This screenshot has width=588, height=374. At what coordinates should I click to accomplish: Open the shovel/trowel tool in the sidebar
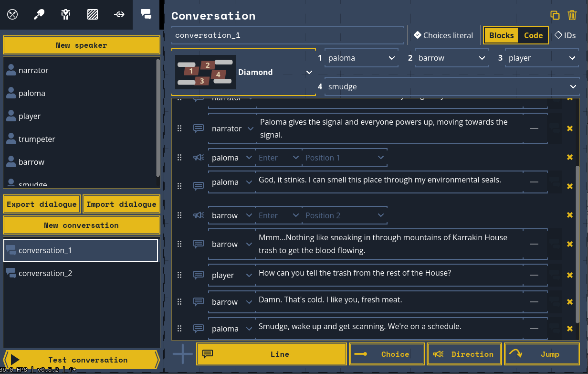pos(39,14)
